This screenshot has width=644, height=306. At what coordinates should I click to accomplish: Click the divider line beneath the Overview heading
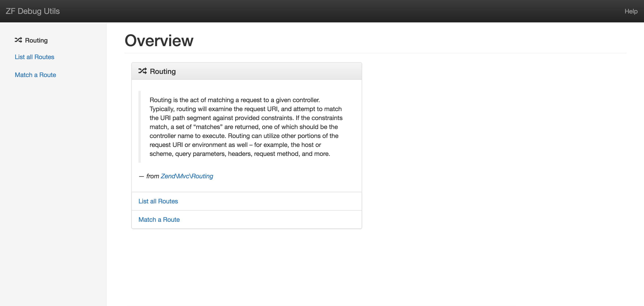pos(375,53)
